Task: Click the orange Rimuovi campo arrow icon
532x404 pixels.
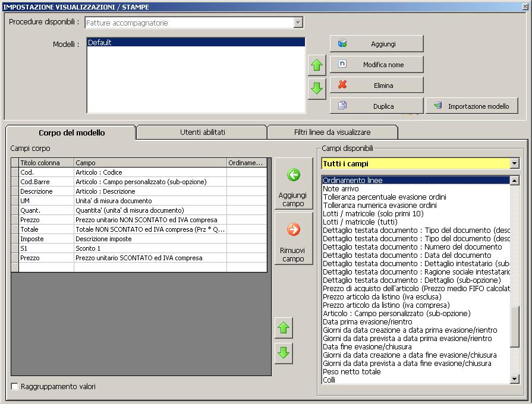Action: click(x=293, y=230)
